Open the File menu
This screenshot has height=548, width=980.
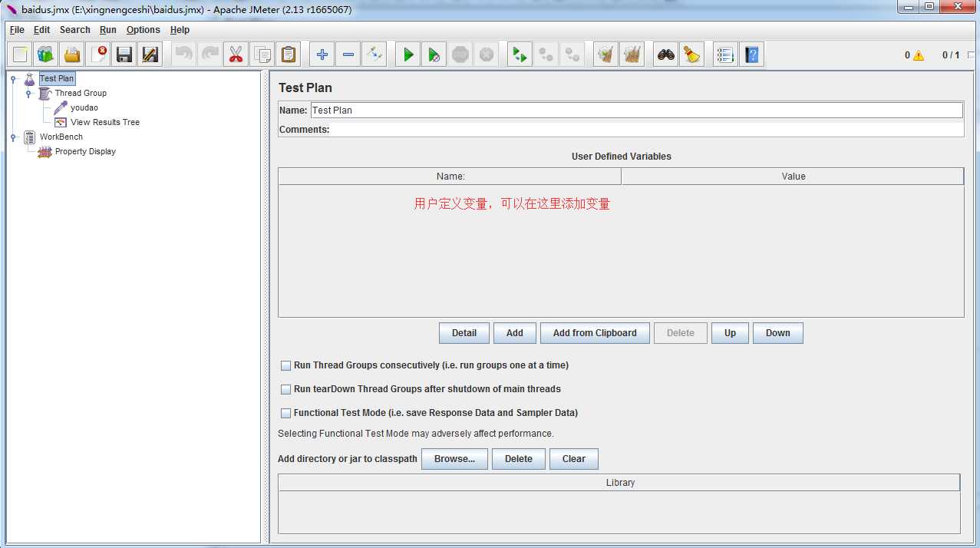coord(17,30)
